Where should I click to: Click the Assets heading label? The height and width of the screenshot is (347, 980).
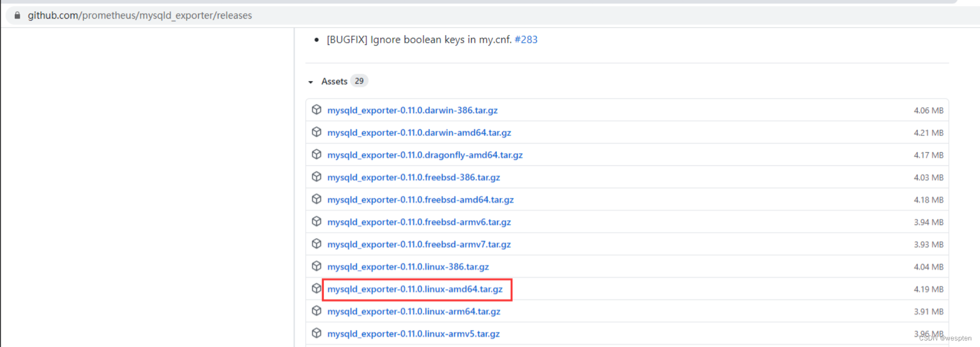tap(334, 81)
